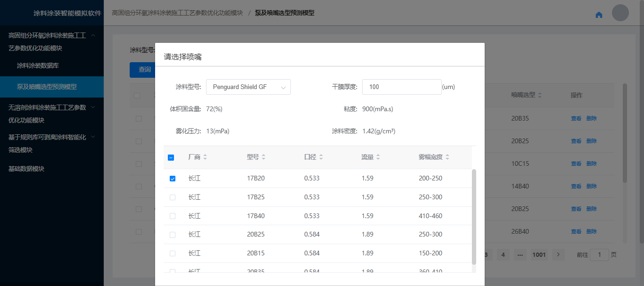Expand 无溶剂涂料涂装施工工艺参数优化功能模块 sidebar section

click(93, 107)
